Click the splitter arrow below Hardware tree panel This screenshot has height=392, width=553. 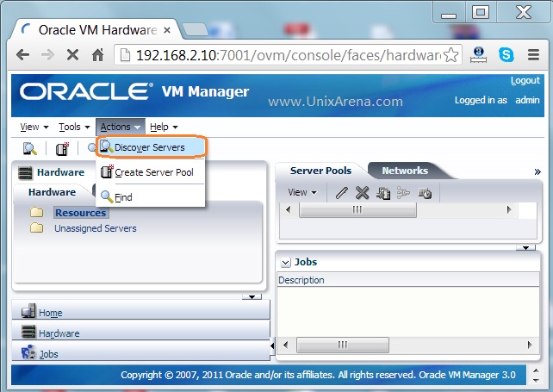(252, 297)
